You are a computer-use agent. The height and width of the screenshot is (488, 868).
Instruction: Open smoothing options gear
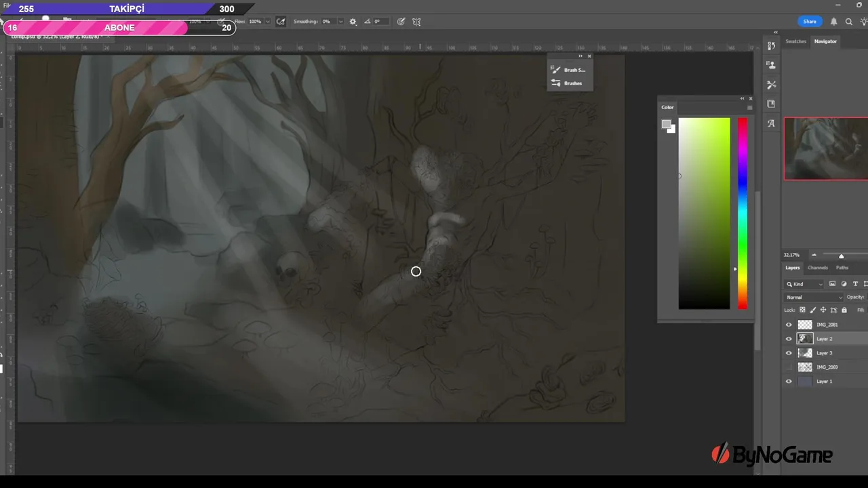point(353,22)
